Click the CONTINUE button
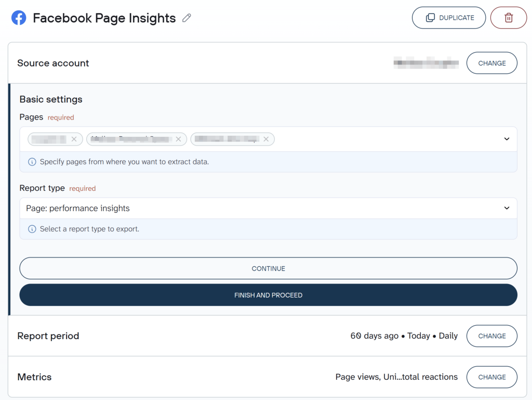532x400 pixels. tap(269, 268)
